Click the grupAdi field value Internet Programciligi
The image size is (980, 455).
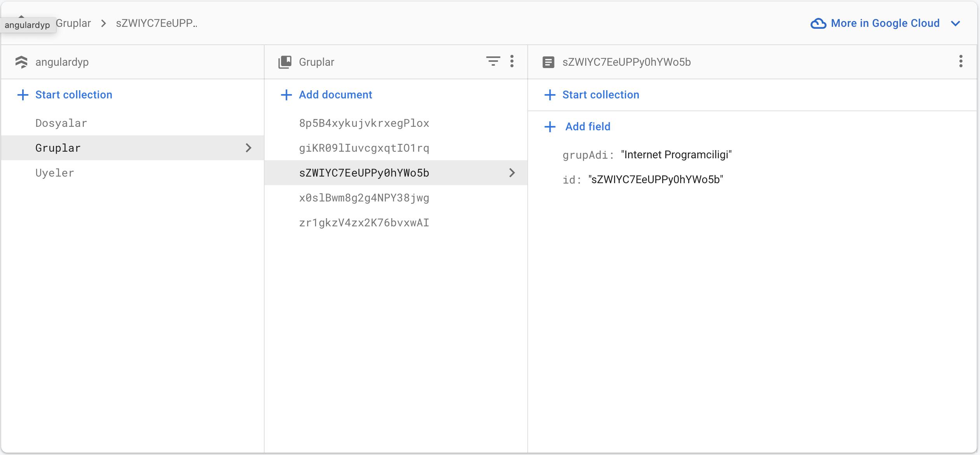tap(676, 154)
